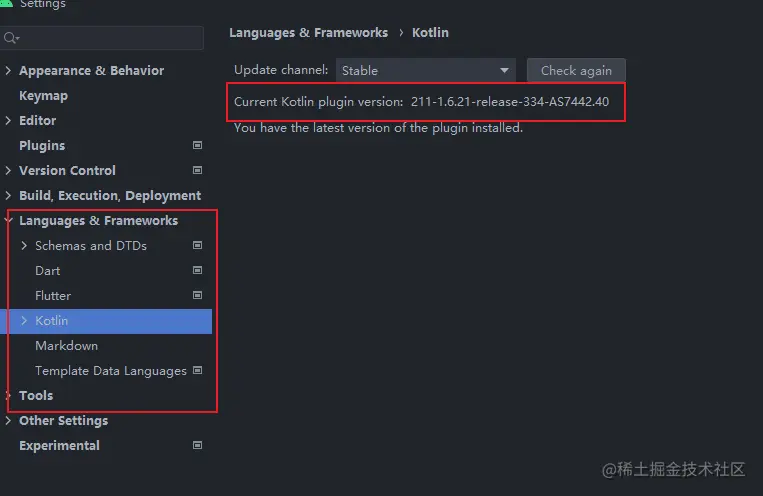Click project-level icon beside Flutter
The height and width of the screenshot is (496, 763).
(197, 295)
